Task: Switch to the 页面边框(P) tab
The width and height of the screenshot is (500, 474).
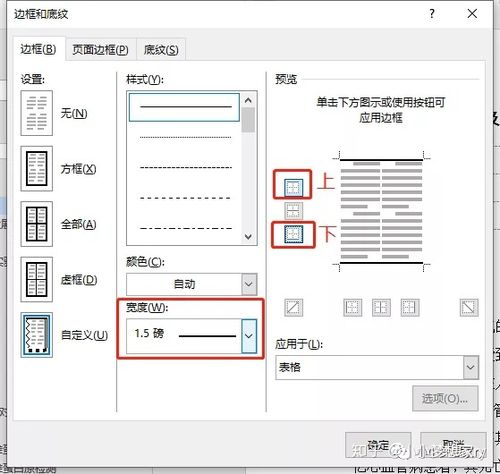Action: tap(101, 50)
